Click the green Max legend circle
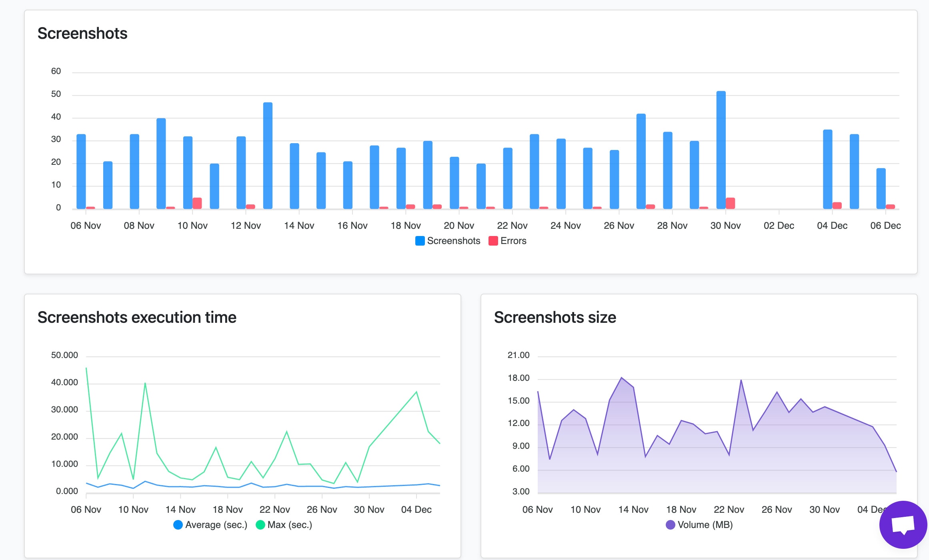Viewport: 929px width, 560px height. pos(260,524)
